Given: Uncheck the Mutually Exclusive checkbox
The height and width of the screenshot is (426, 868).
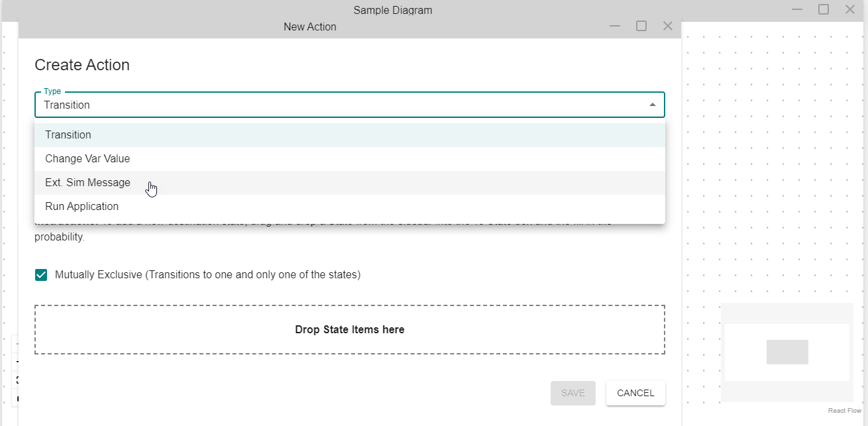Looking at the screenshot, I should click(x=41, y=275).
